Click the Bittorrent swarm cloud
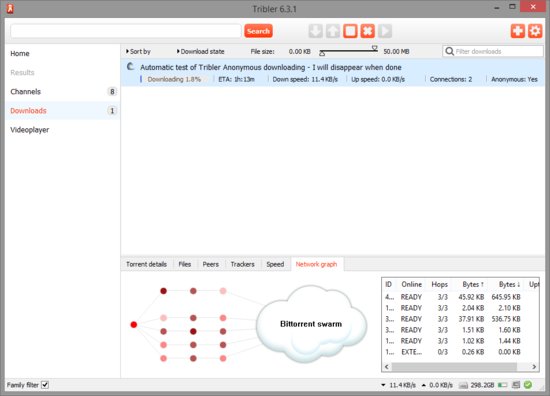The image size is (550, 396). tap(311, 324)
